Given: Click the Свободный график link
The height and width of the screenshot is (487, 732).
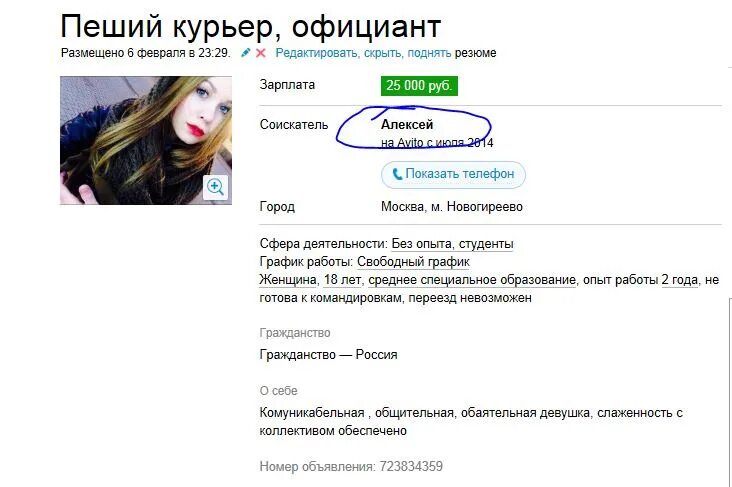Looking at the screenshot, I should (x=413, y=261).
